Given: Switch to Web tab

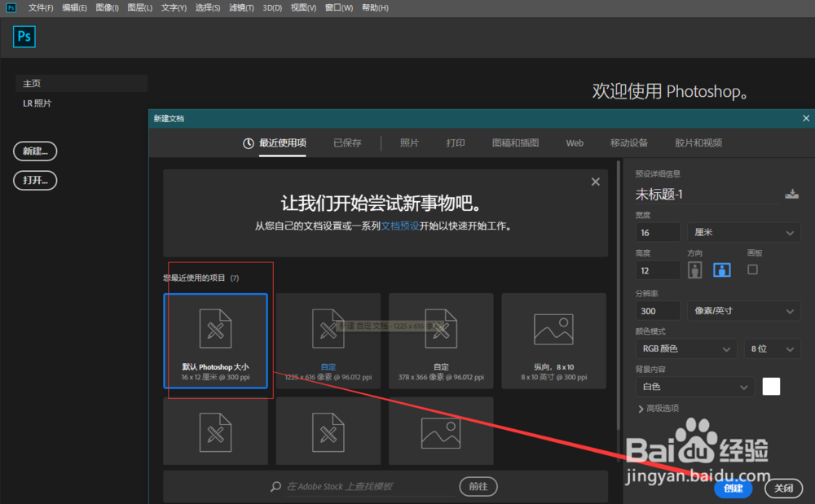Looking at the screenshot, I should tap(575, 143).
